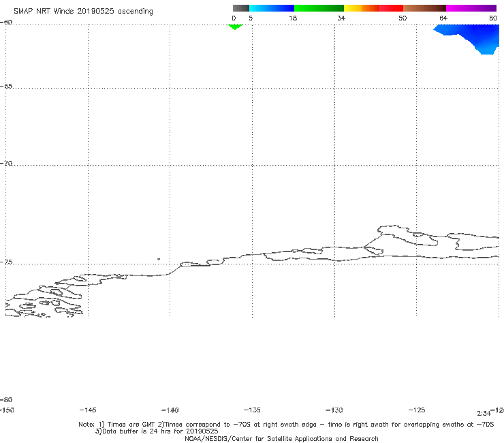The width and height of the screenshot is (504, 443).
Task: Click the color bar label '18'
Action: pyautogui.click(x=293, y=18)
